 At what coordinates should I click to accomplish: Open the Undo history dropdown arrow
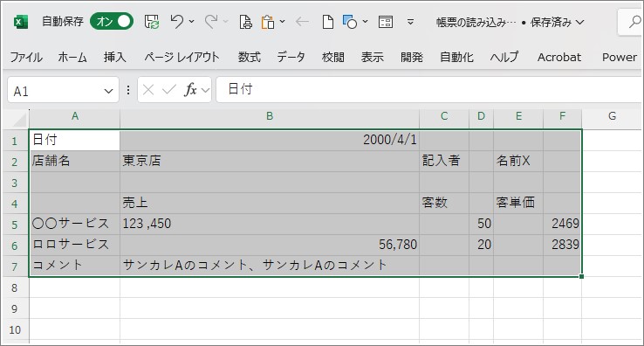pos(191,21)
